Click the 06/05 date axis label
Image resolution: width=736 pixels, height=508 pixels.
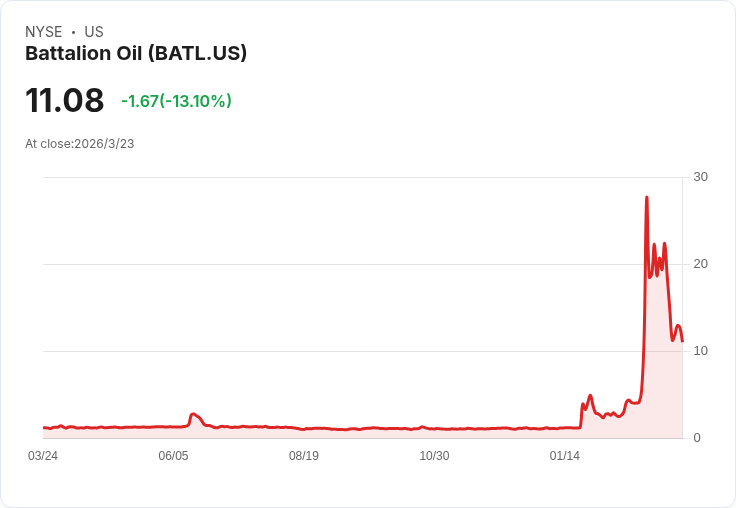click(173, 456)
